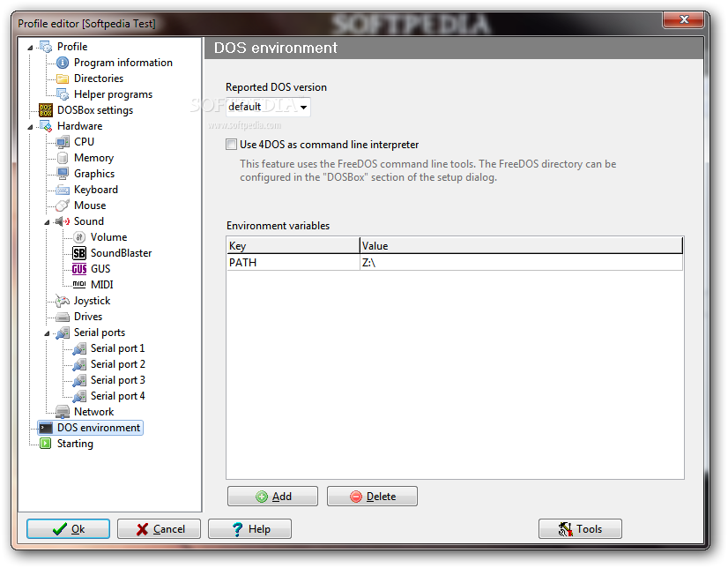This screenshot has width=728, height=568.
Task: Click the Key column header
Action: pyautogui.click(x=293, y=246)
